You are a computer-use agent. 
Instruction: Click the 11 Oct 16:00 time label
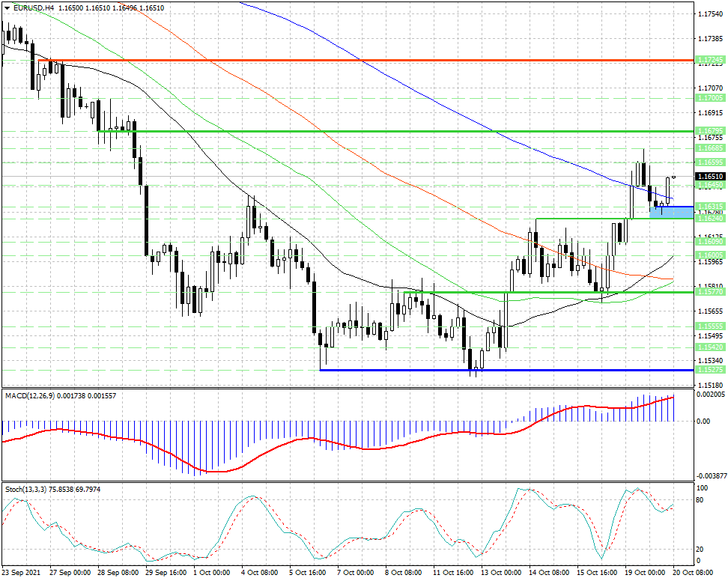coord(453,573)
